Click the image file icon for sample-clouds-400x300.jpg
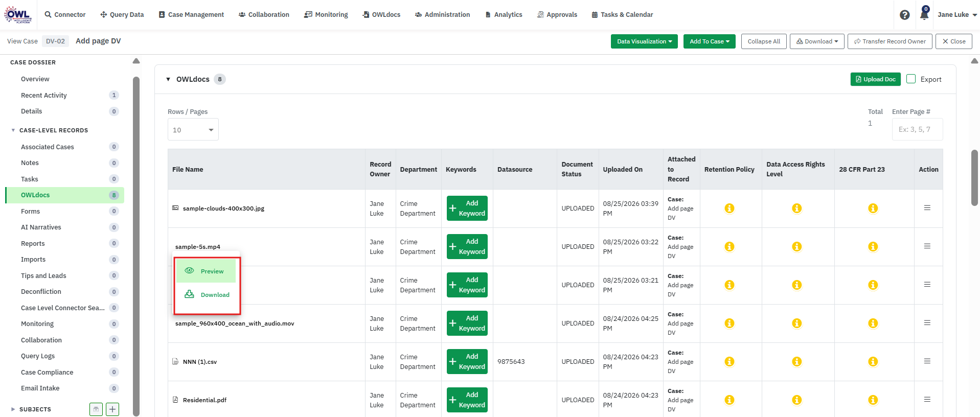The height and width of the screenshot is (417, 980). (x=175, y=208)
